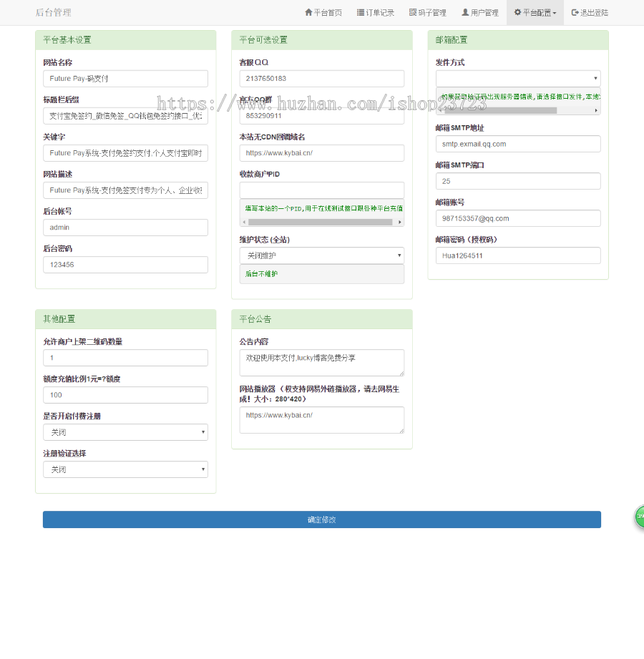Open the 注册验证选择 dropdown
This screenshot has height=659, width=644.
(x=125, y=469)
